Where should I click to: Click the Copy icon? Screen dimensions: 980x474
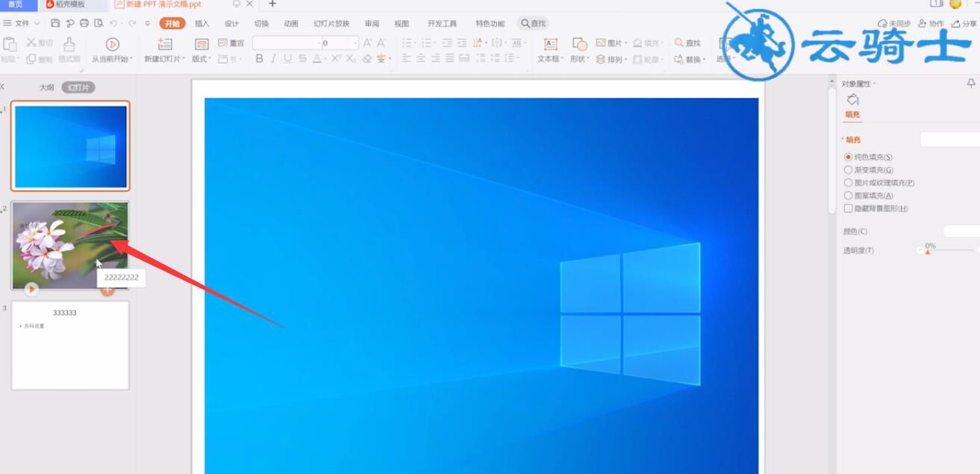[x=31, y=59]
